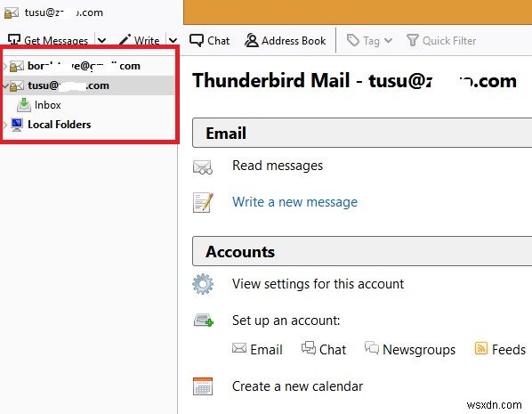This screenshot has height=414, width=532.
Task: Click the Newsgroups icon under Set up
Action: point(372,348)
